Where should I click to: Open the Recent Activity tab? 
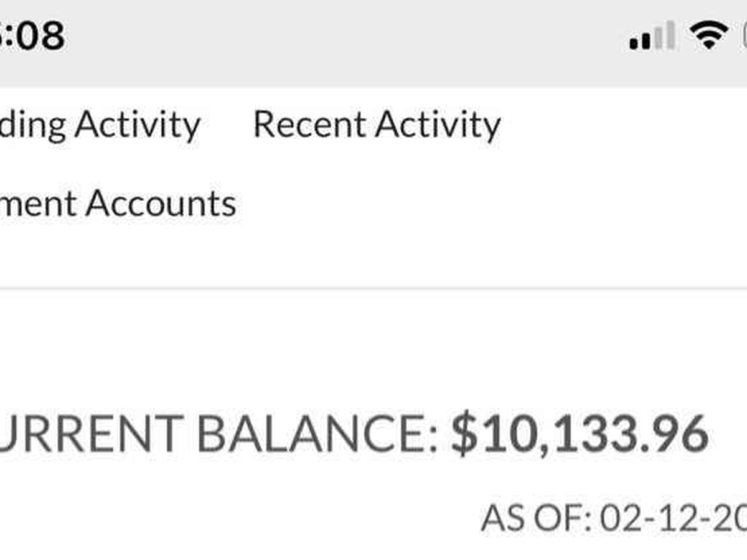tap(377, 124)
